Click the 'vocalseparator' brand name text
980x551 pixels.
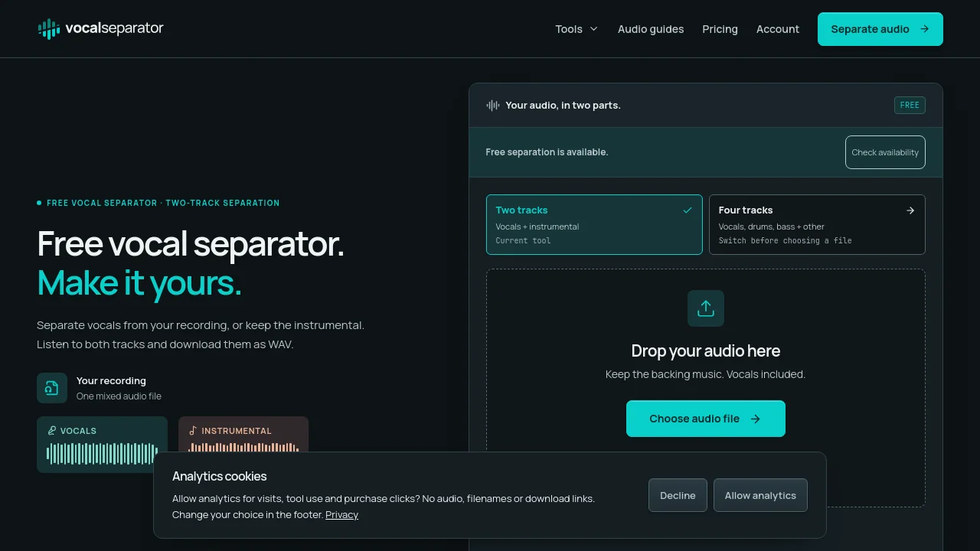point(115,28)
